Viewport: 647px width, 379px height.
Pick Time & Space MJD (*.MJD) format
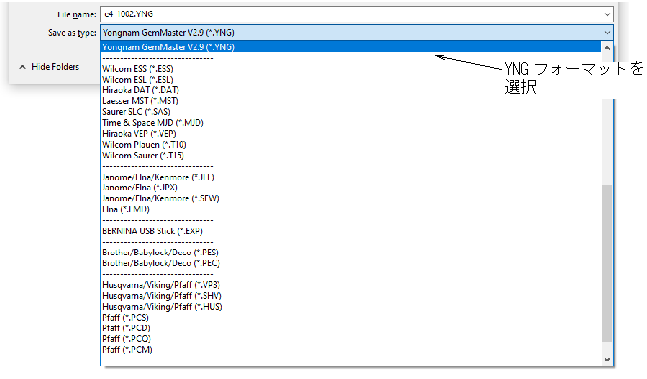tap(153, 123)
